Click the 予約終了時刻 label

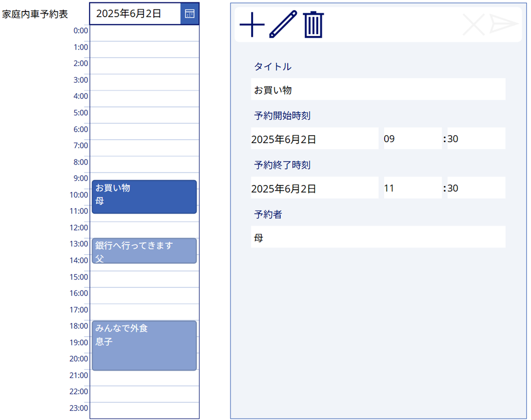pyautogui.click(x=282, y=165)
